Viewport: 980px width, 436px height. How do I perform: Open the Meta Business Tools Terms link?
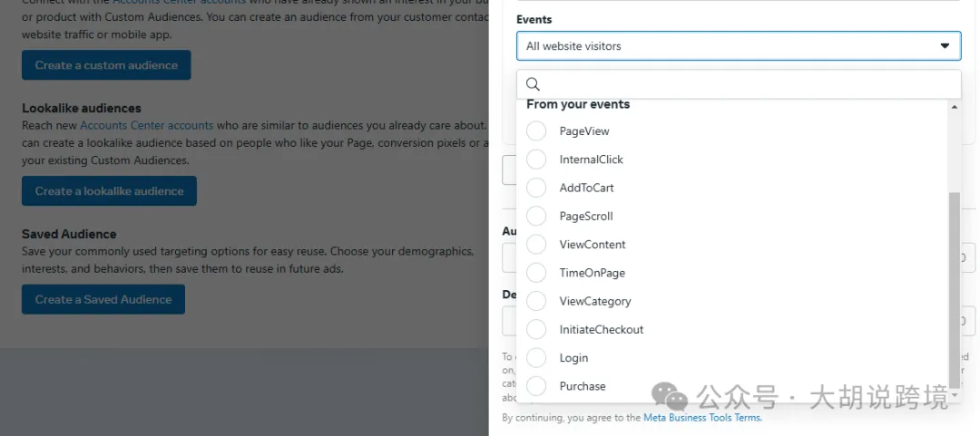click(x=702, y=417)
